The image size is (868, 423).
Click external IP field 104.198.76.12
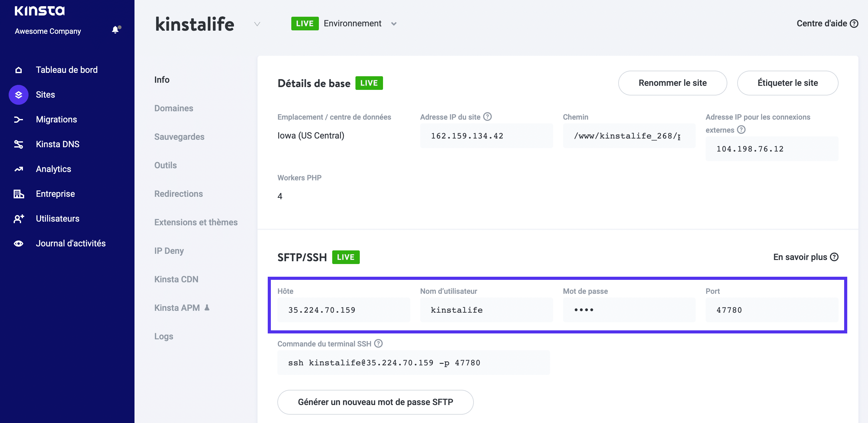tap(772, 149)
